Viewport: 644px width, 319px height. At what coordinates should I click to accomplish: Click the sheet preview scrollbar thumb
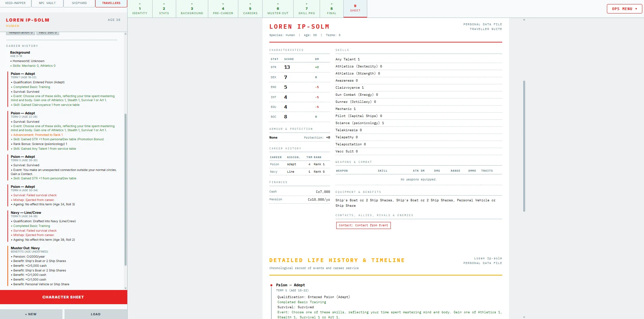click(524, 146)
